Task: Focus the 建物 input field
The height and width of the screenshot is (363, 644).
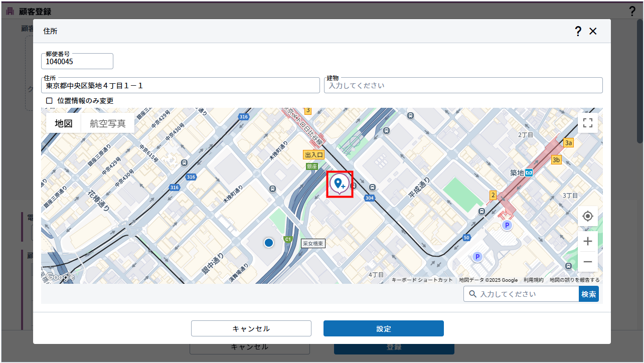Action: point(463,86)
